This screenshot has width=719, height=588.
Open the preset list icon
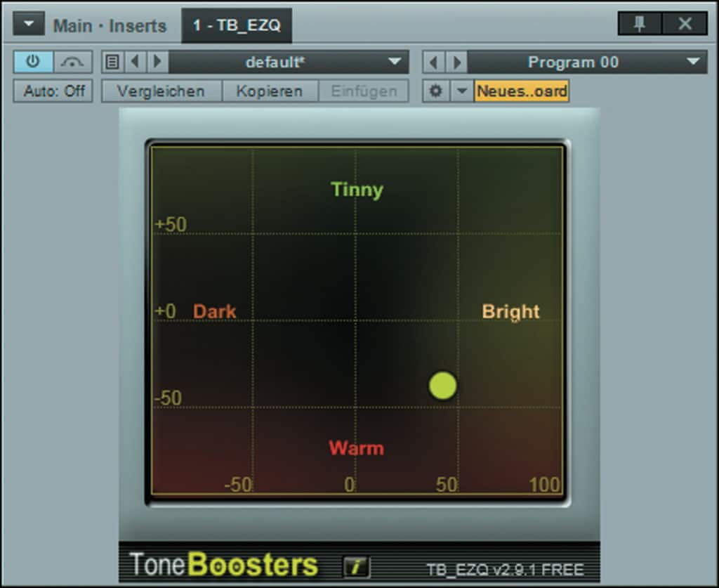coord(112,61)
